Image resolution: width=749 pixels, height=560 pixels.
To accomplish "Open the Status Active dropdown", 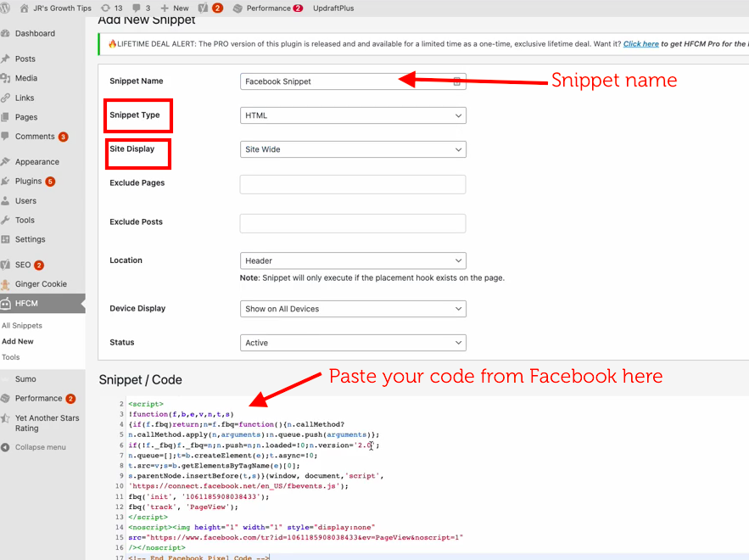I will coord(353,343).
